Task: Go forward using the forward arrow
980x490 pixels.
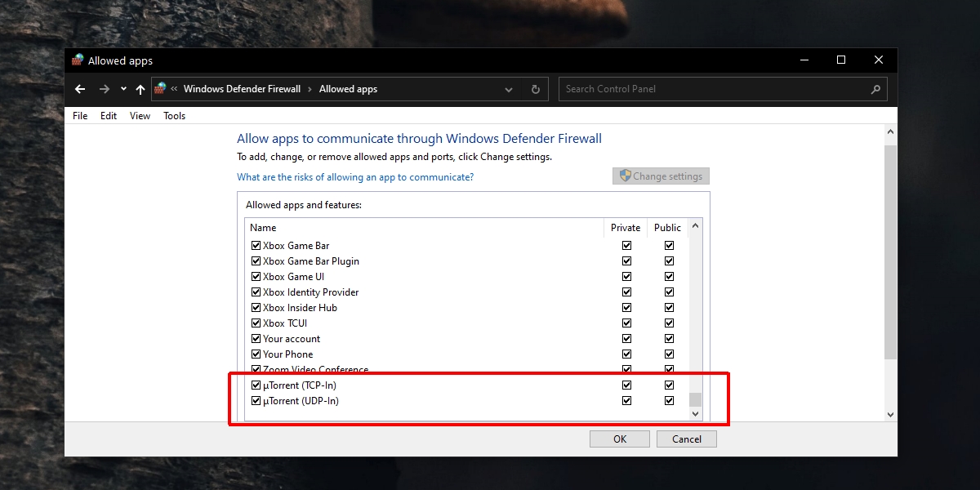Action: pos(104,89)
